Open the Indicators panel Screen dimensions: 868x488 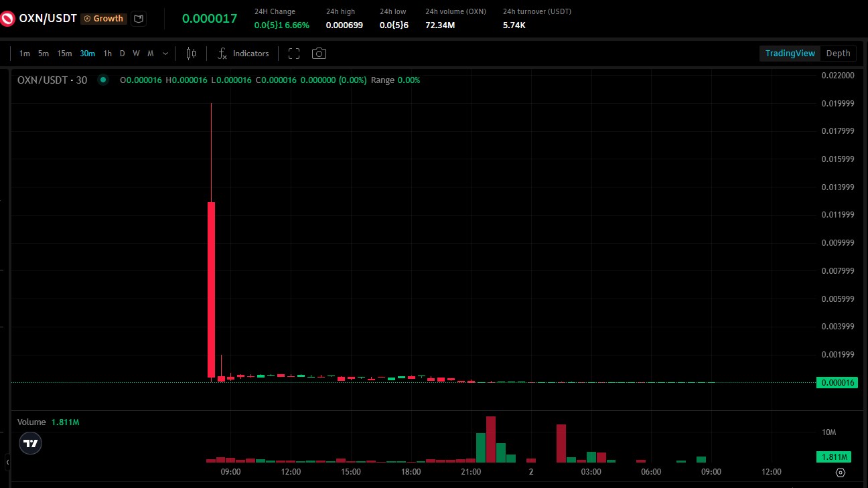(242, 53)
